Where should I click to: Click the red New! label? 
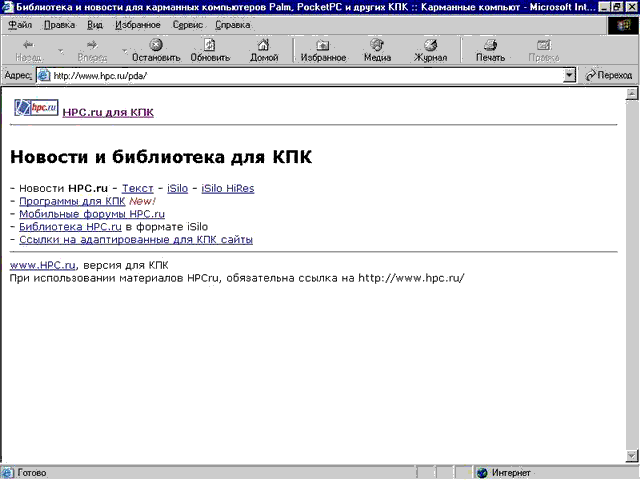click(x=142, y=201)
